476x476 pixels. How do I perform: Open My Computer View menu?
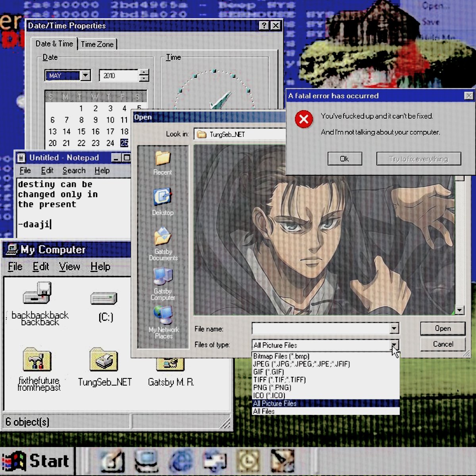(x=69, y=267)
